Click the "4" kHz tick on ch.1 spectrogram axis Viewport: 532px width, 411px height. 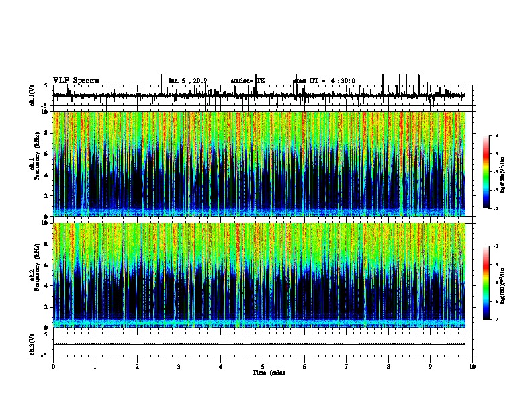pos(46,175)
